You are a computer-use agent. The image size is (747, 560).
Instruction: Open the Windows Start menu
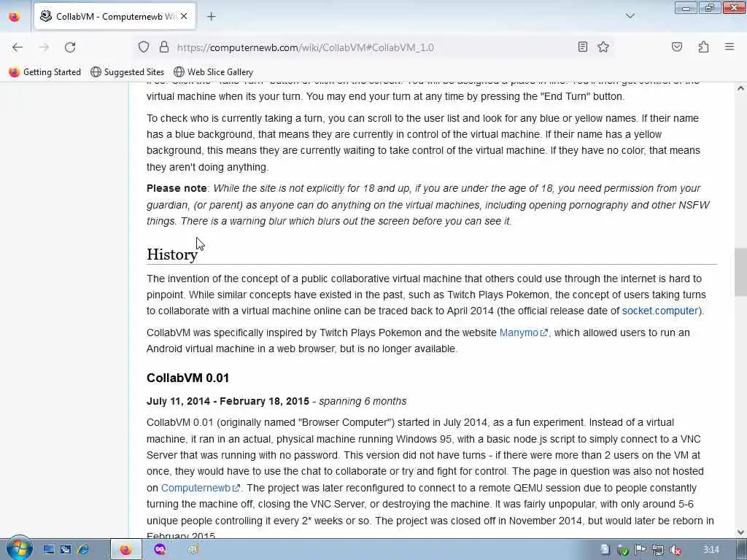18,548
